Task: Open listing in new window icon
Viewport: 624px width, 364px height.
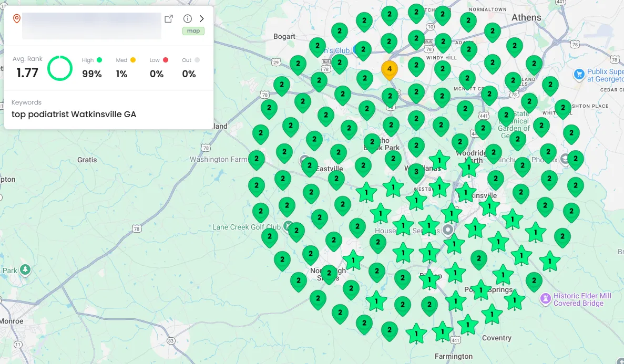Action: point(169,19)
